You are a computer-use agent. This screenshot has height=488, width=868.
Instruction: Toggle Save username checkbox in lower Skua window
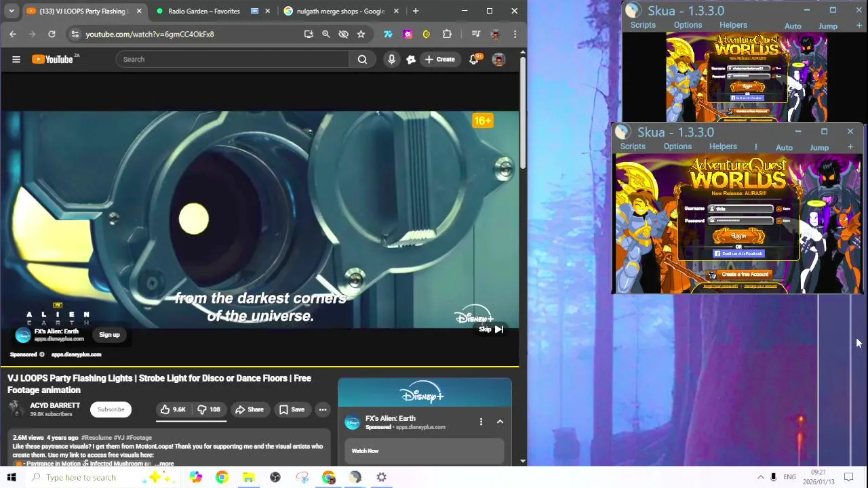(778, 209)
